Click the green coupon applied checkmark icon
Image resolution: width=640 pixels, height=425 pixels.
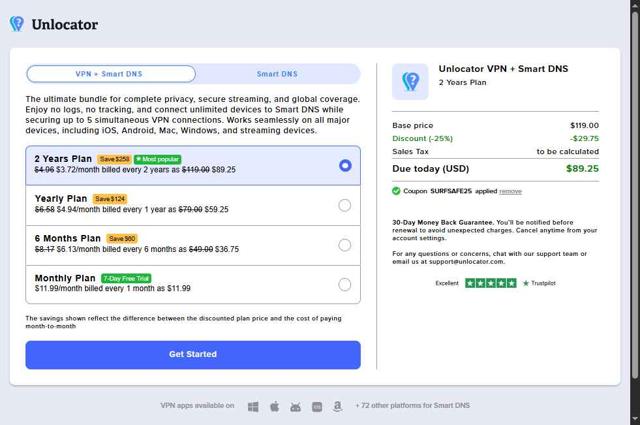[x=396, y=191]
